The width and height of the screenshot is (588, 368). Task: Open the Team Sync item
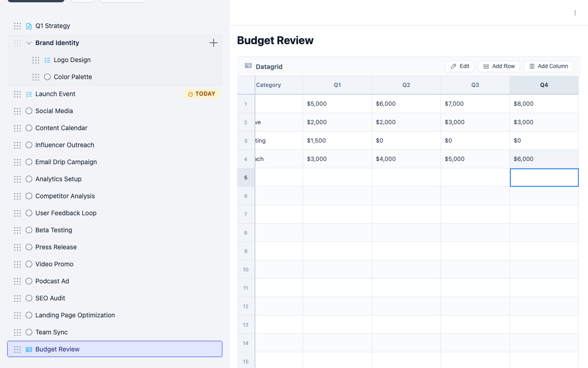click(51, 332)
